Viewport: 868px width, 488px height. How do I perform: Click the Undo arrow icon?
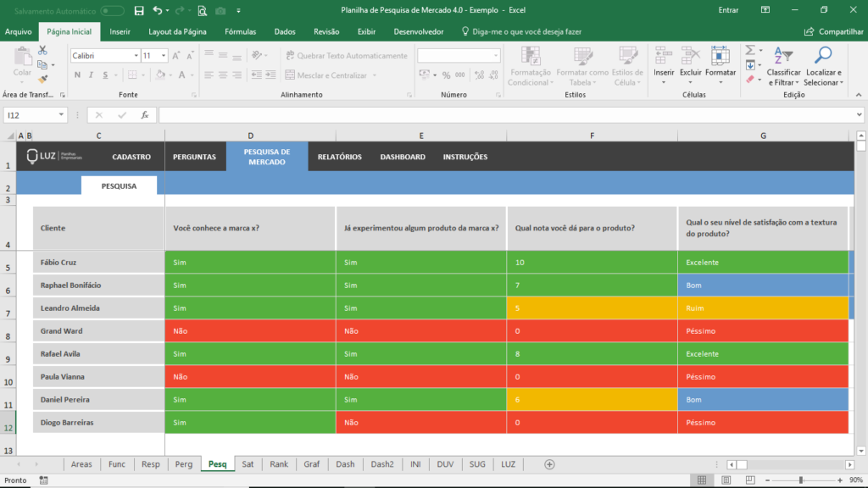click(x=158, y=10)
